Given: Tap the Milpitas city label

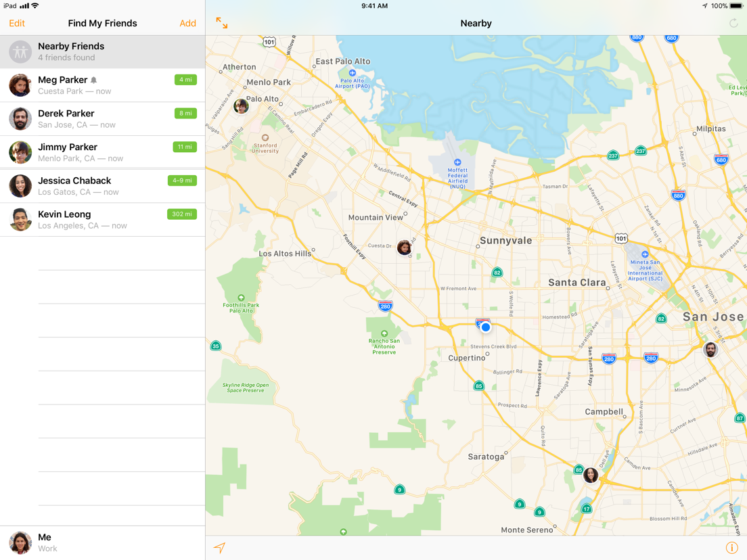Looking at the screenshot, I should [710, 129].
